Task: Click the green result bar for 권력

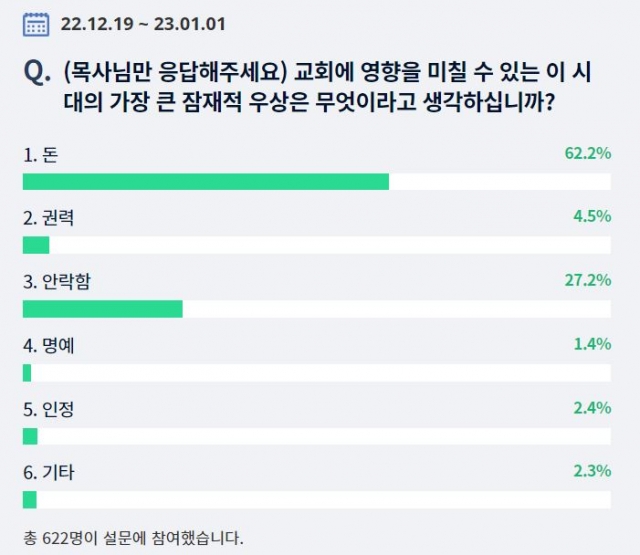Action: (36, 245)
